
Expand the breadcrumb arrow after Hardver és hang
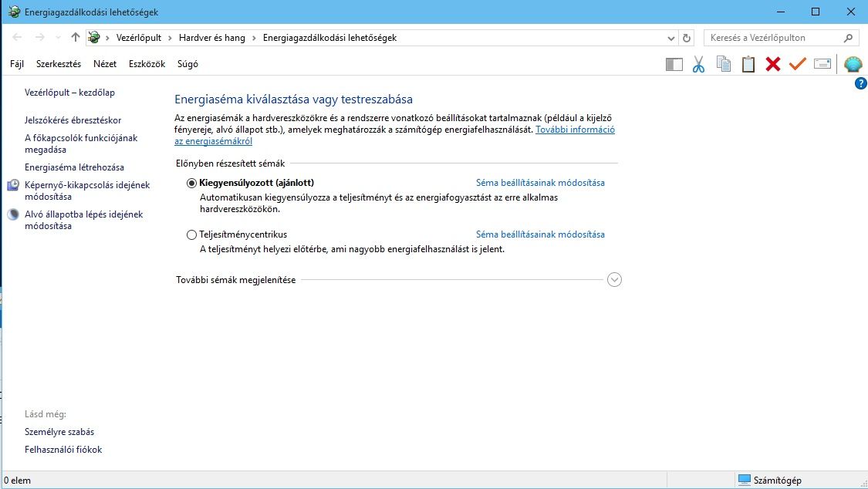tap(254, 38)
